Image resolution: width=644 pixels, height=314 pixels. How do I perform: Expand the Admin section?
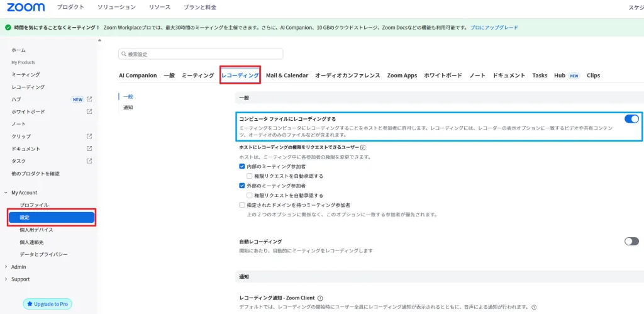click(x=6, y=267)
